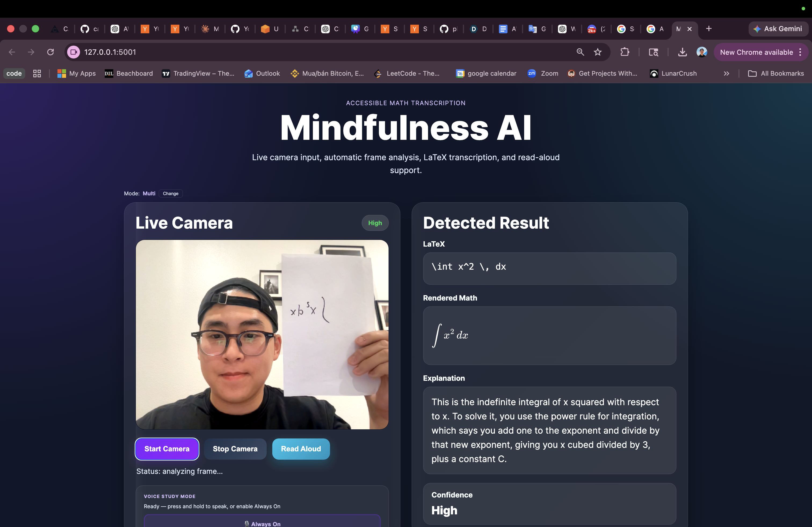Open the apps grid icon in bookmarks bar
812x527 pixels.
[x=37, y=74]
